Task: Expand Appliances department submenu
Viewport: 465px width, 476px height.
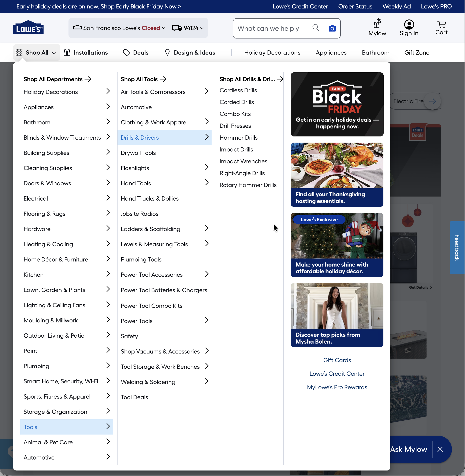Action: (108, 106)
